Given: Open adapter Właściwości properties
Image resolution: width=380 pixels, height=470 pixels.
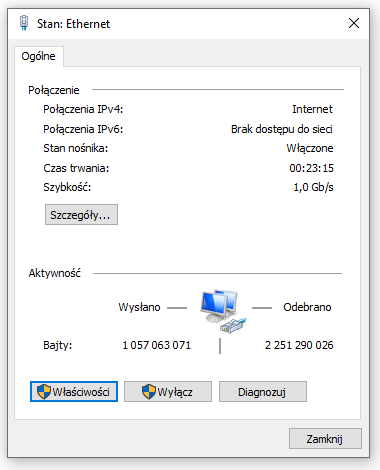Looking at the screenshot, I should (74, 391).
